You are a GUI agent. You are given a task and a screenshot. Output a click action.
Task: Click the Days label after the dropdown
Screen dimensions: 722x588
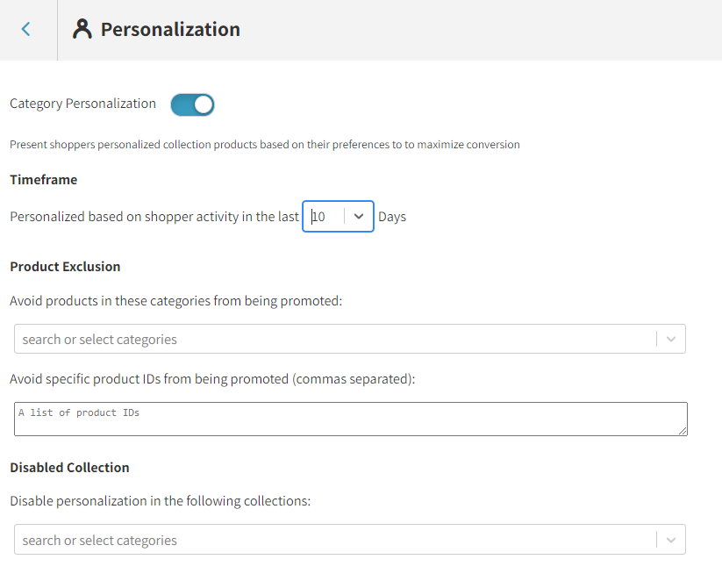(392, 217)
